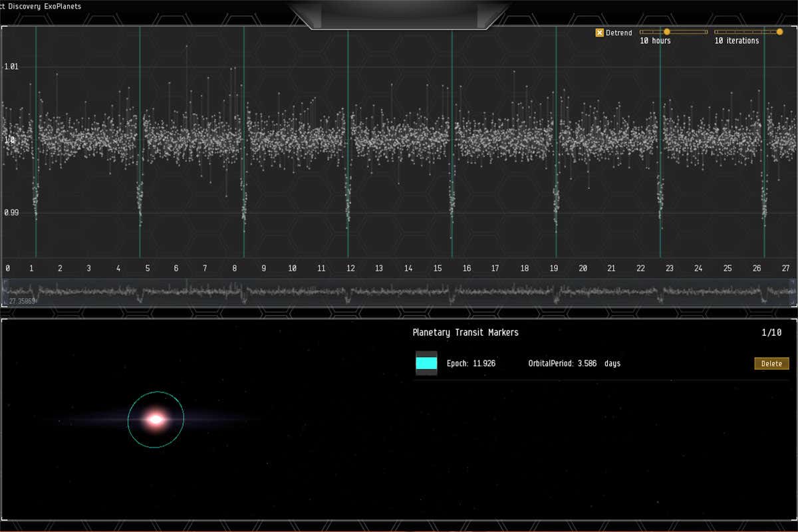
Task: Click the transit marker line near day 26
Action: (x=763, y=146)
